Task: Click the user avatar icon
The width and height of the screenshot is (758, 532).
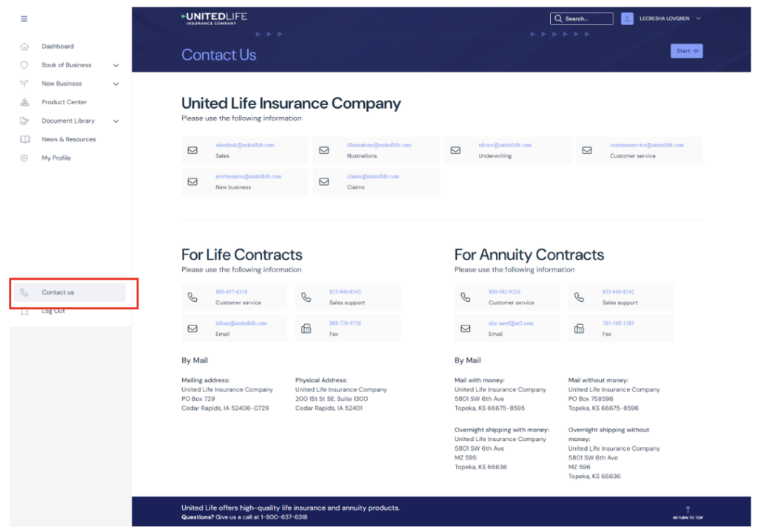Action: point(627,18)
